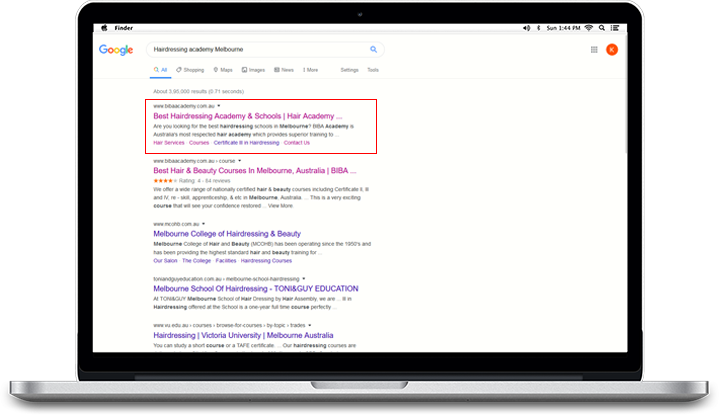
Task: Open Best Hairdressing Academy & Schools result
Action: pyautogui.click(x=248, y=116)
